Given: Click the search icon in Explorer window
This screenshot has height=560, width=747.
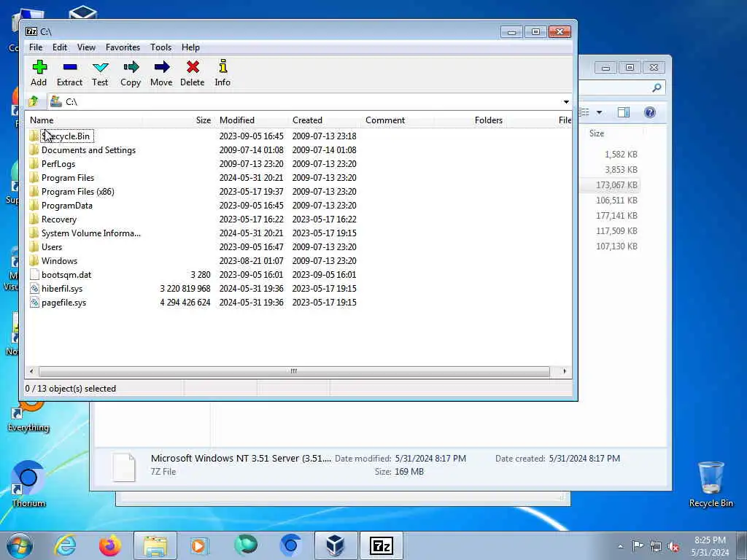Looking at the screenshot, I should 657,87.
